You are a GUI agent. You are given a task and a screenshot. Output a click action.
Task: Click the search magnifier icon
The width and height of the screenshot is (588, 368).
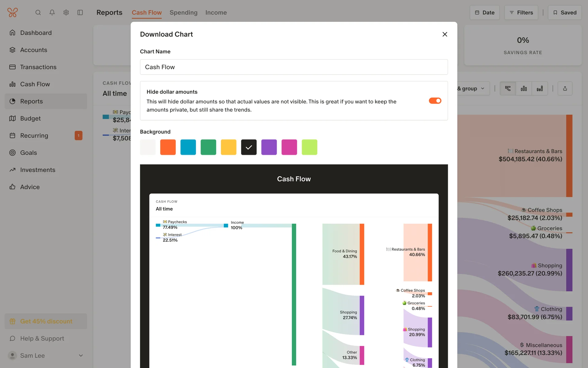tap(38, 13)
